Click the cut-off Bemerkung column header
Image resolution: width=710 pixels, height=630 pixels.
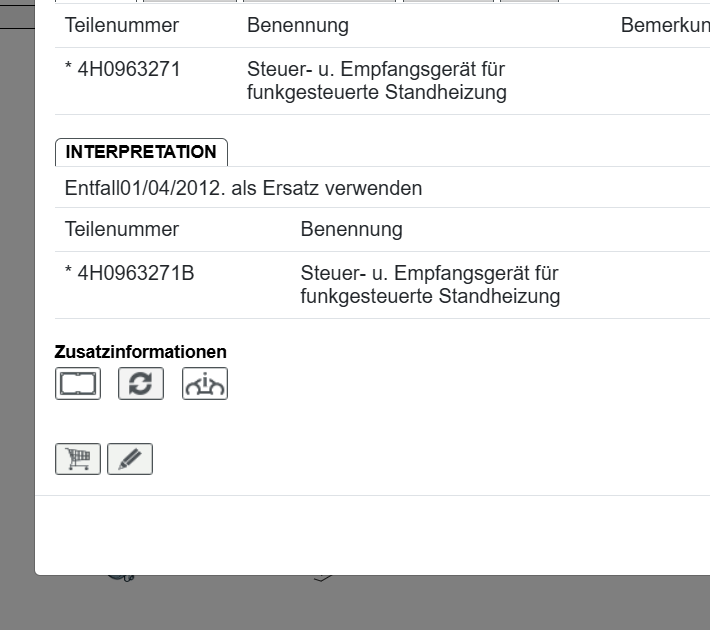(665, 25)
